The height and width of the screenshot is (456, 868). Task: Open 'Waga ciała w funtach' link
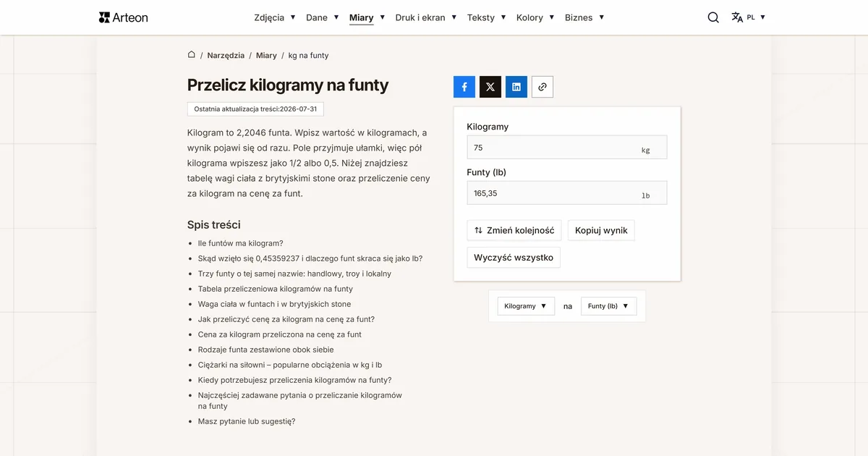(x=274, y=304)
